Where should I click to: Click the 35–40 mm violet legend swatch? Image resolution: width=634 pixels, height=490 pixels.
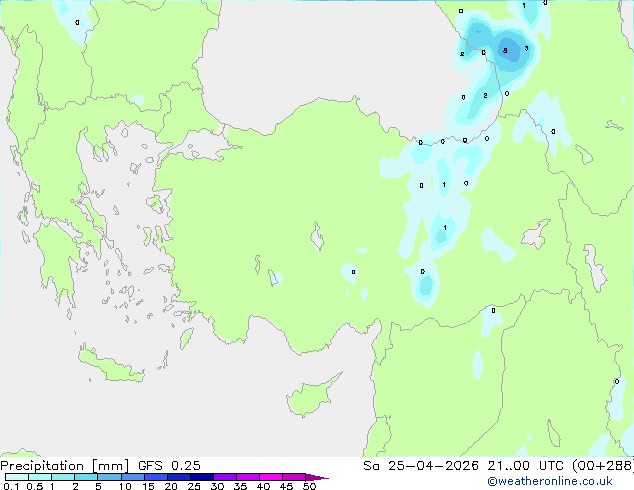[x=247, y=477]
